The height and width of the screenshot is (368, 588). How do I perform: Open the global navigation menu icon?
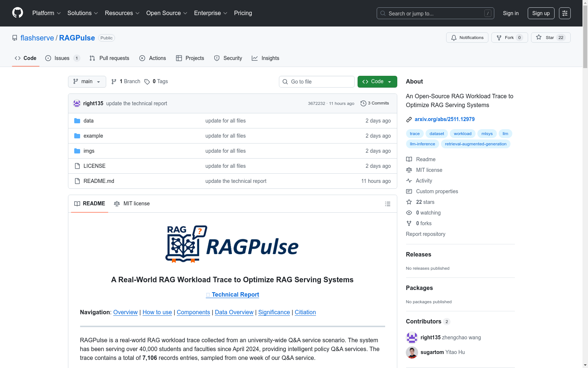[565, 13]
